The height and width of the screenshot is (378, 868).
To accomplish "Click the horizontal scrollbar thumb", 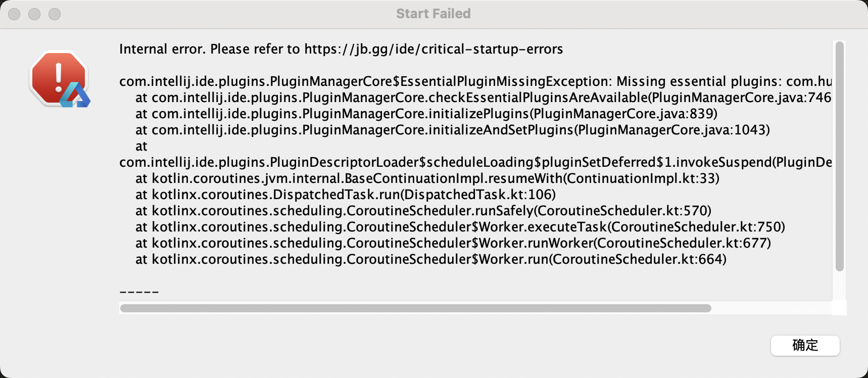I will [415, 308].
